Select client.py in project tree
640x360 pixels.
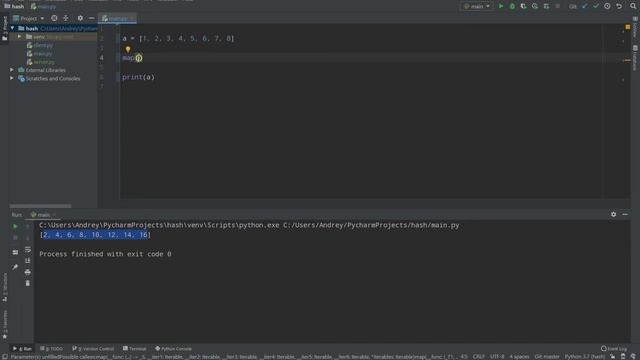[40, 45]
